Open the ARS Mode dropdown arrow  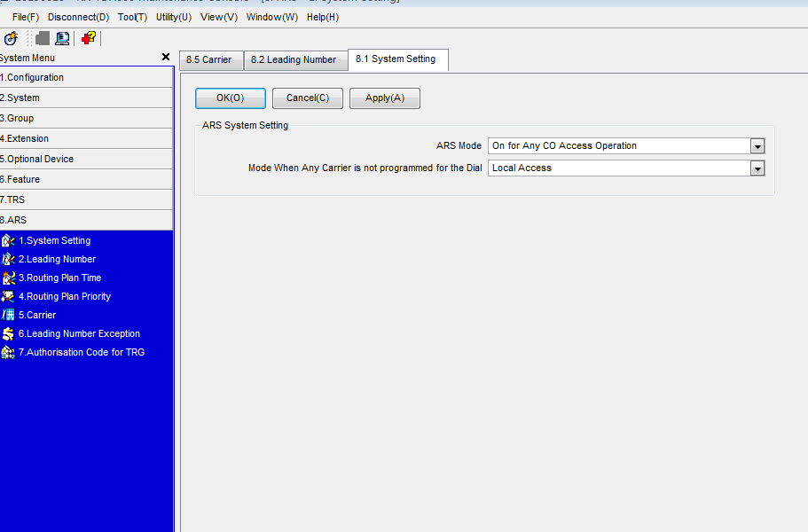(x=757, y=146)
